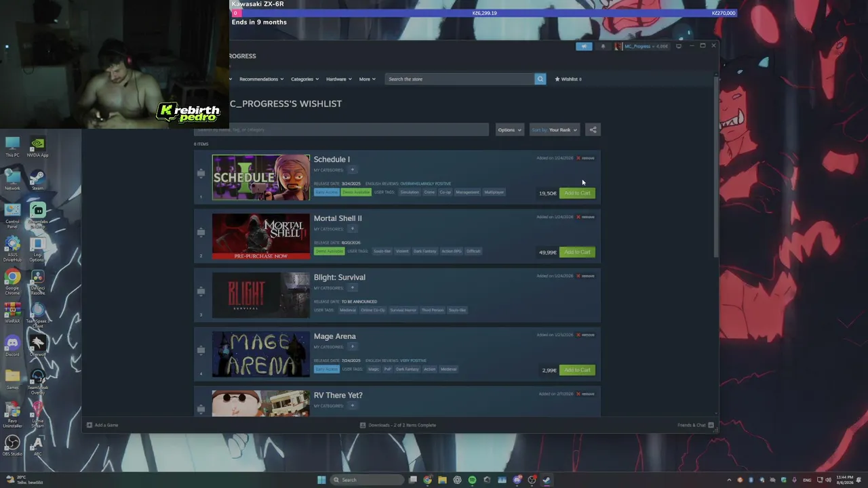This screenshot has width=868, height=488.
Task: Open Spotify from the taskbar
Action: 472,480
